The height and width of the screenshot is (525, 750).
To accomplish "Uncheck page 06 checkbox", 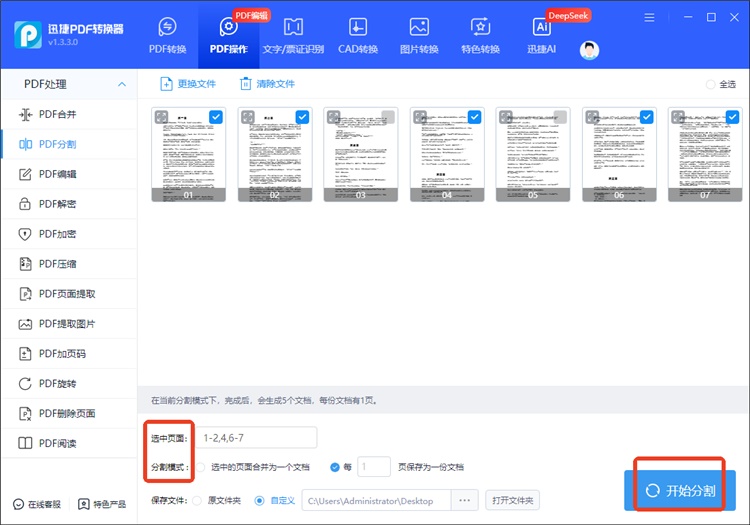I will click(x=646, y=117).
